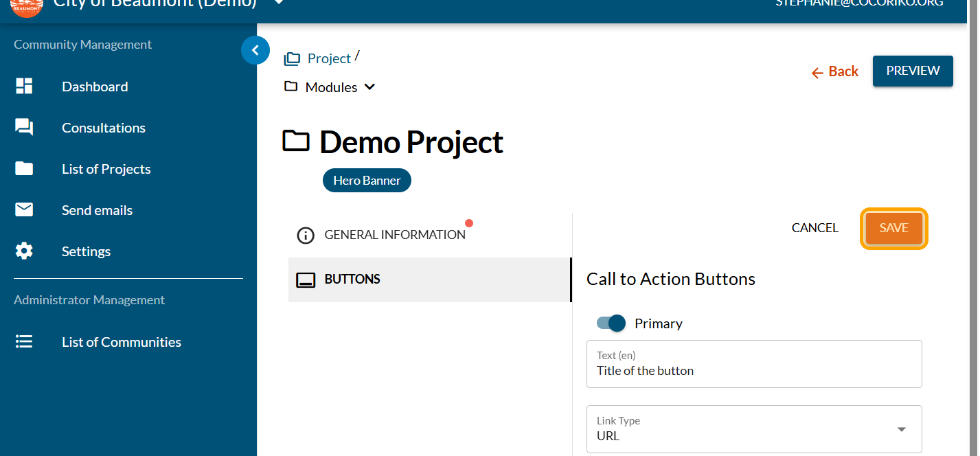The image size is (980, 456).
Task: Collapse sidebar with the chevron arrow button
Action: (255, 50)
